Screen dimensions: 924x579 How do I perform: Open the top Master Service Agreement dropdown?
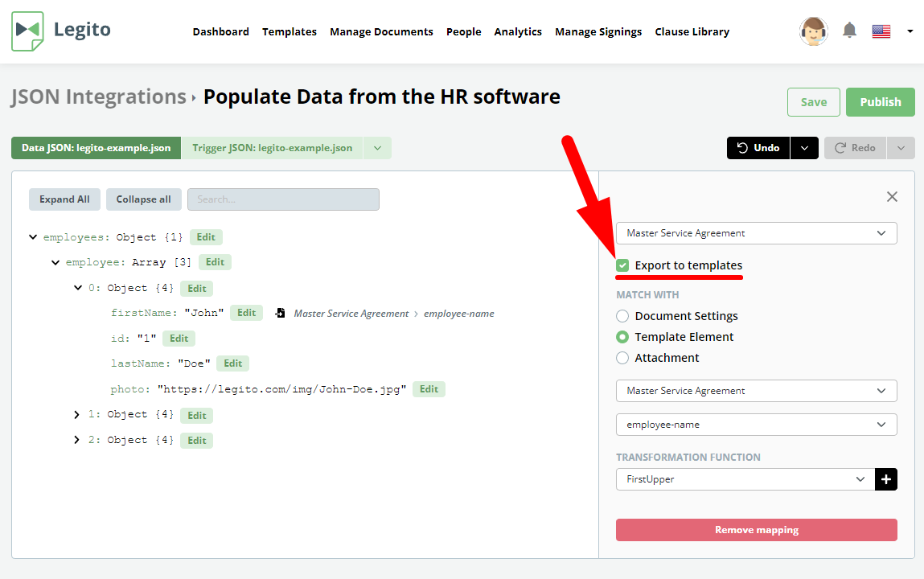[757, 233]
